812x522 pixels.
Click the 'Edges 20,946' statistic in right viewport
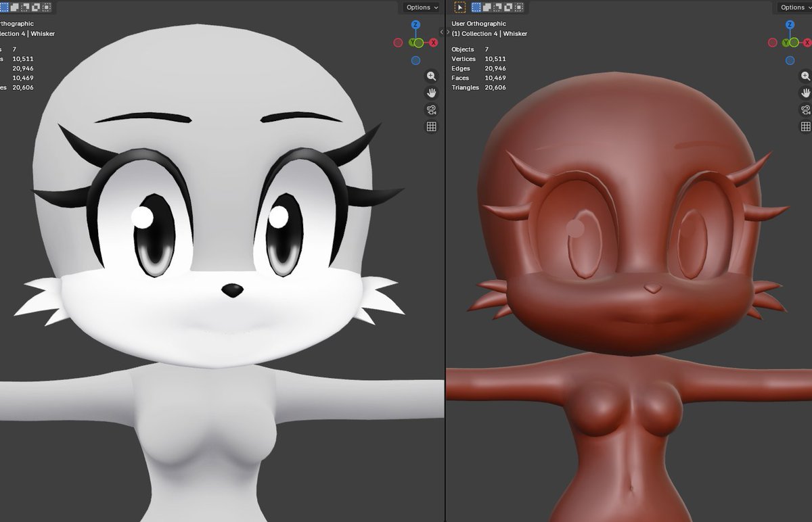click(479, 68)
